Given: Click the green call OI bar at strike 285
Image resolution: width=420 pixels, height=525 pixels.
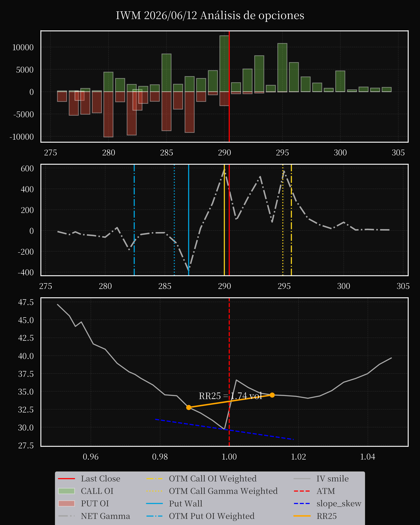Looking at the screenshot, I should pos(166,73).
